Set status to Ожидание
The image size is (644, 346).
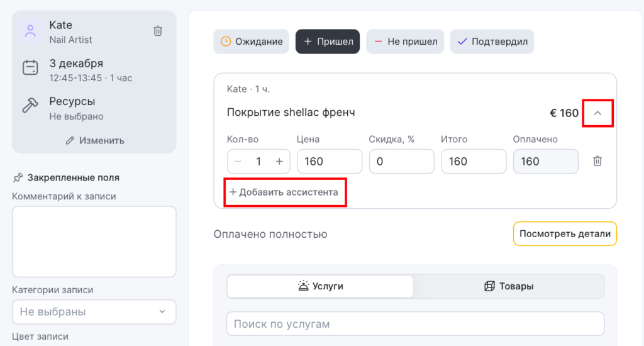(x=252, y=42)
